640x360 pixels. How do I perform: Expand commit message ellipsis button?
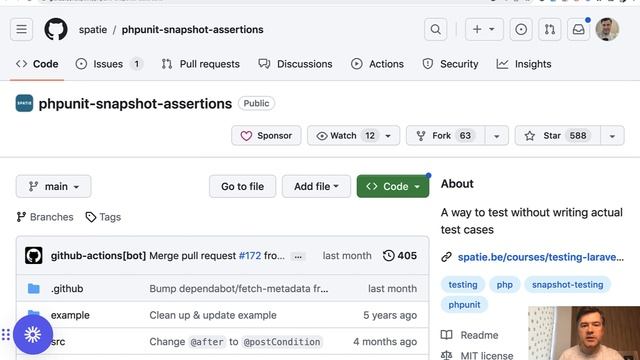tap(298, 256)
